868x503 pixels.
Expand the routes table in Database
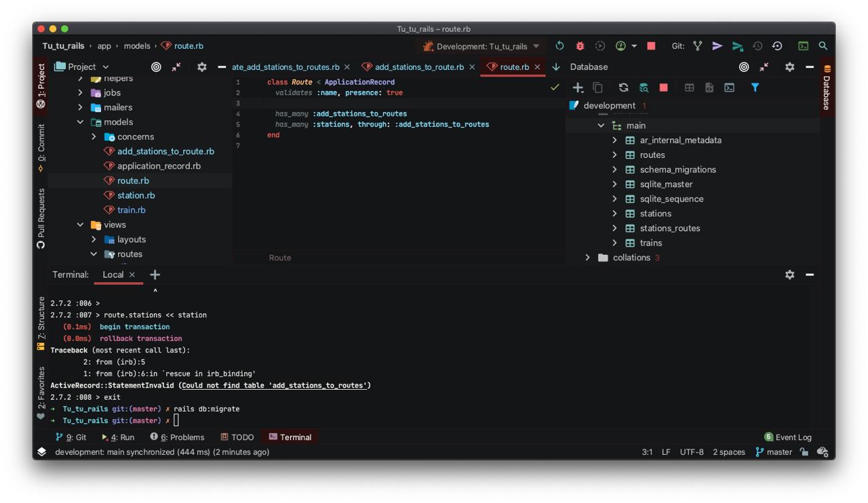click(614, 155)
